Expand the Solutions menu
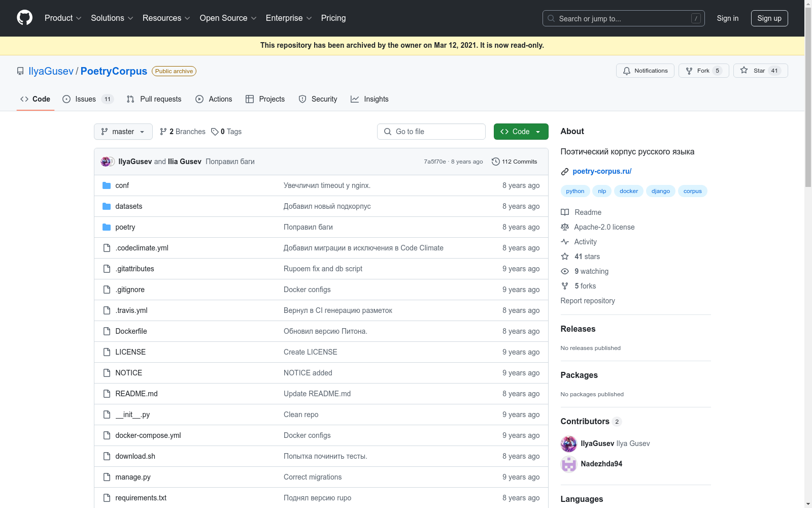Image resolution: width=812 pixels, height=508 pixels. (112, 18)
